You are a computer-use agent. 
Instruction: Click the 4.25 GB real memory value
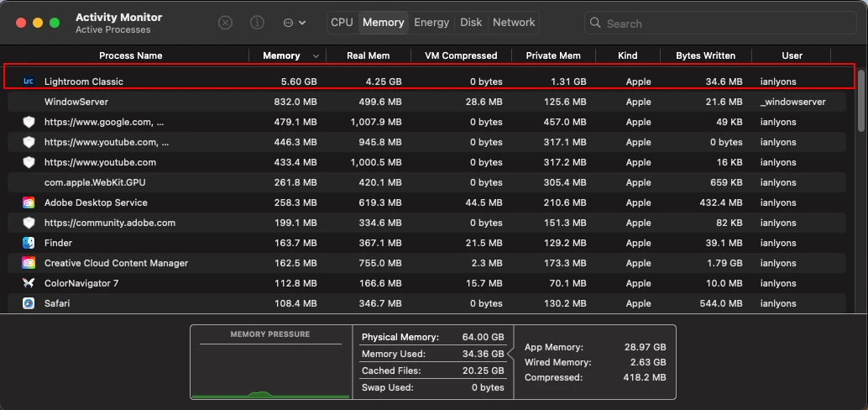(x=384, y=81)
